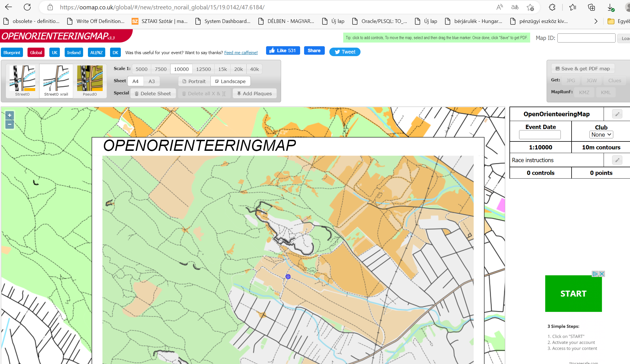The image size is (630, 364).
Task: Set scale to 7500
Action: point(161,69)
